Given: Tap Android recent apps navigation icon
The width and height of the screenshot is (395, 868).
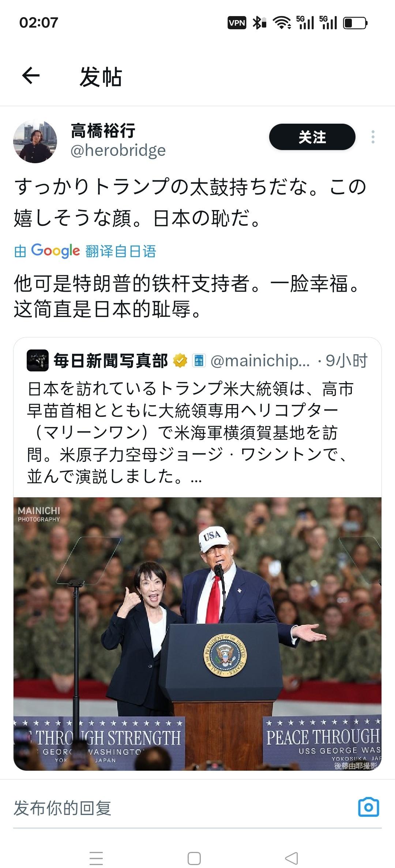Looking at the screenshot, I should [96, 858].
